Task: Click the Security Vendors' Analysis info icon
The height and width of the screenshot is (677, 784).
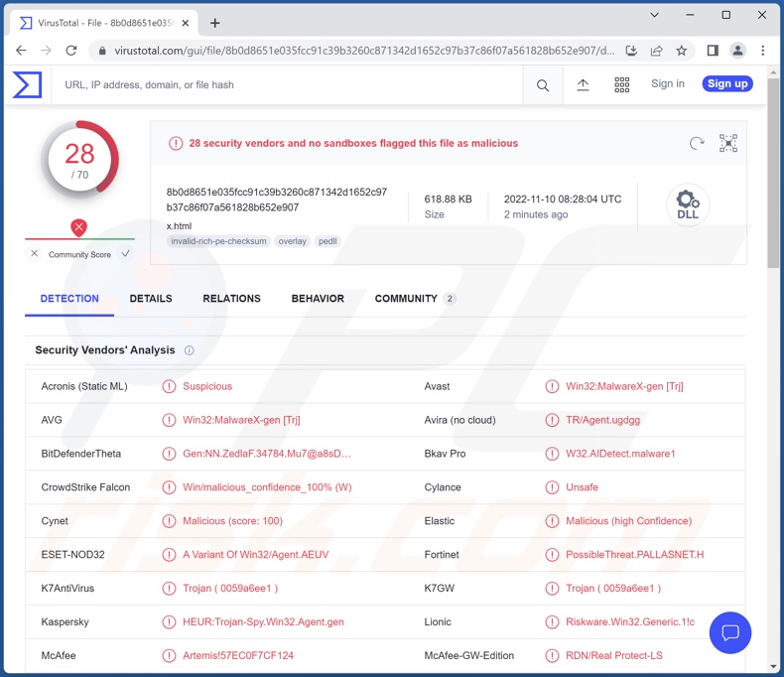Action: click(189, 350)
